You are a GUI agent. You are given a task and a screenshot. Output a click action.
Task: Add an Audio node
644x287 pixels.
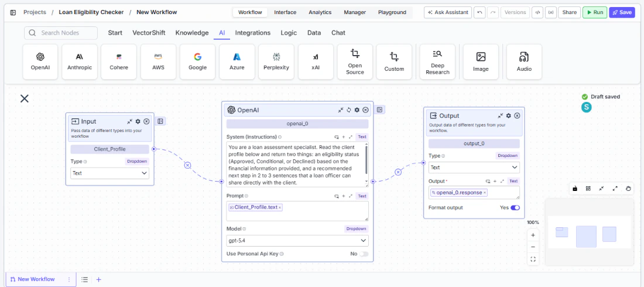(524, 61)
